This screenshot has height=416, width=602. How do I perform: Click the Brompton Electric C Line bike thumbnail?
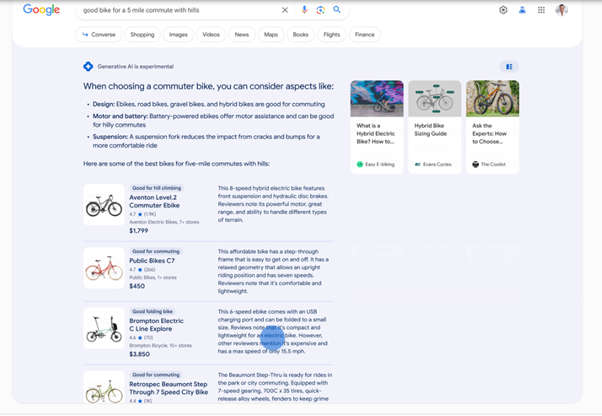coord(104,328)
